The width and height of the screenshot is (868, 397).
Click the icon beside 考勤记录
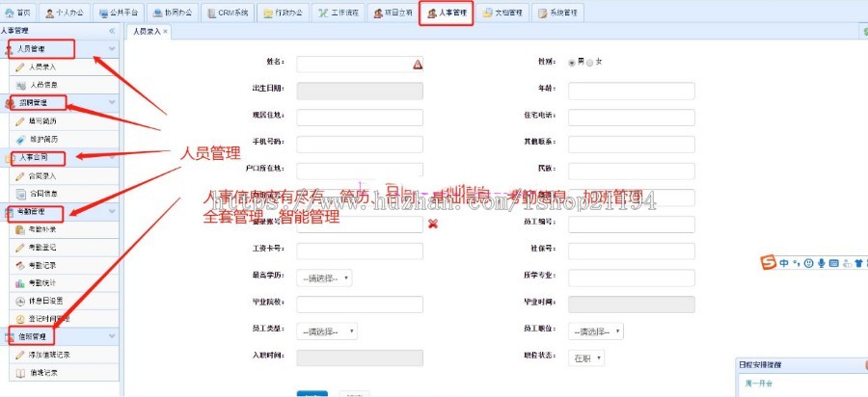tap(20, 265)
